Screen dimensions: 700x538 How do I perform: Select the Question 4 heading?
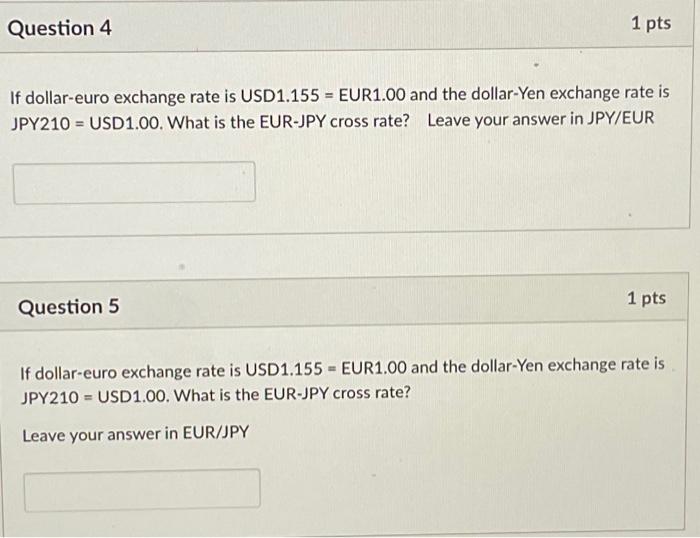click(x=59, y=29)
